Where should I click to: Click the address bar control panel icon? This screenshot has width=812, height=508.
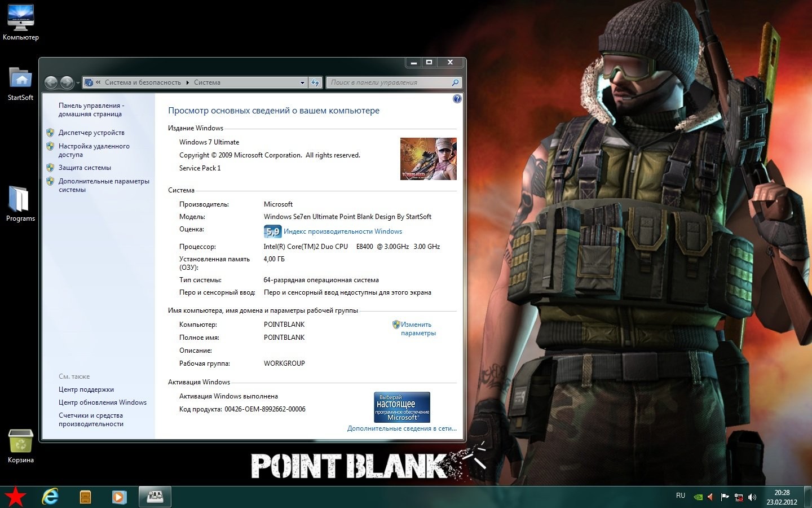[x=89, y=82]
